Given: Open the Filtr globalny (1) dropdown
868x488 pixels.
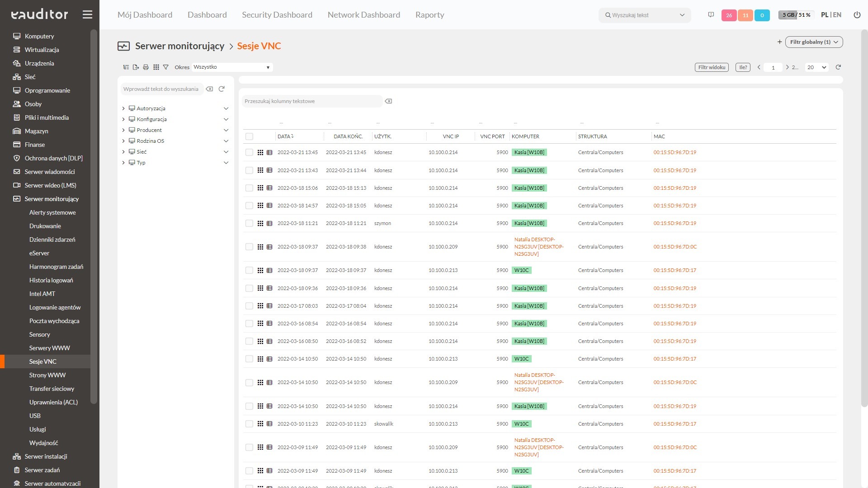Looking at the screenshot, I should coord(814,42).
